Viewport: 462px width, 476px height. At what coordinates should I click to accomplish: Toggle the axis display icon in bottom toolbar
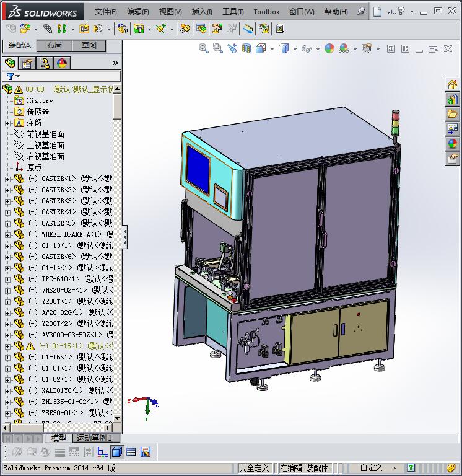pyautogui.click(x=103, y=452)
